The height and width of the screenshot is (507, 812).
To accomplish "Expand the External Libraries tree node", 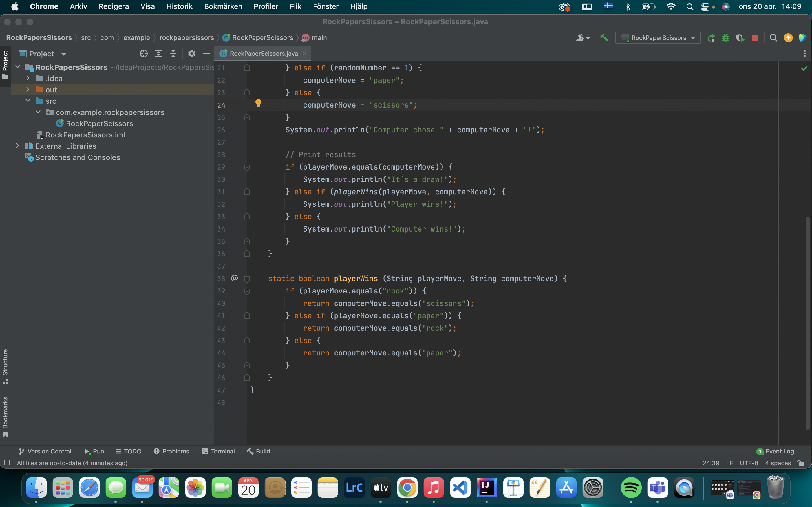I will pyautogui.click(x=18, y=146).
